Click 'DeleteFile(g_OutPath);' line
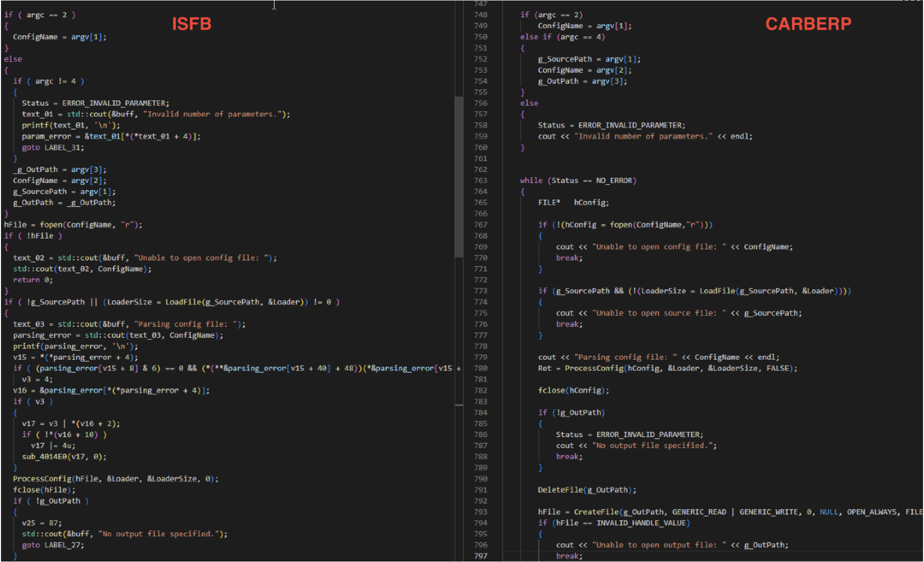Viewport: 924px width, 562px height. [587, 490]
